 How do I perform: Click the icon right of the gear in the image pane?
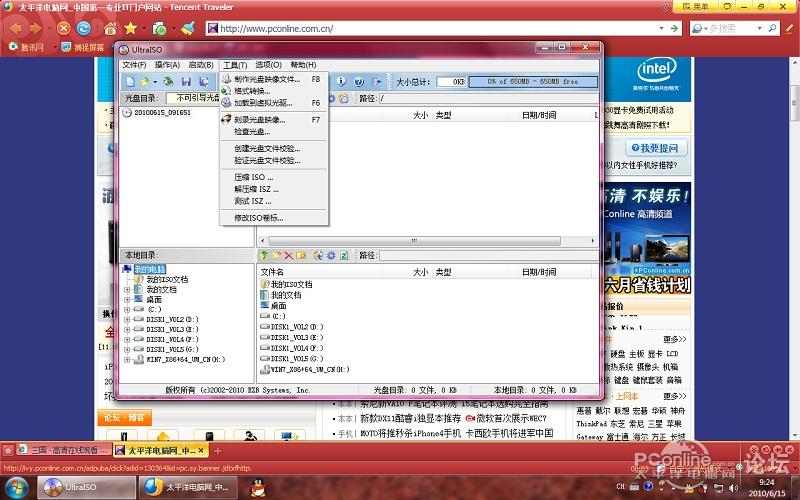tap(344, 98)
